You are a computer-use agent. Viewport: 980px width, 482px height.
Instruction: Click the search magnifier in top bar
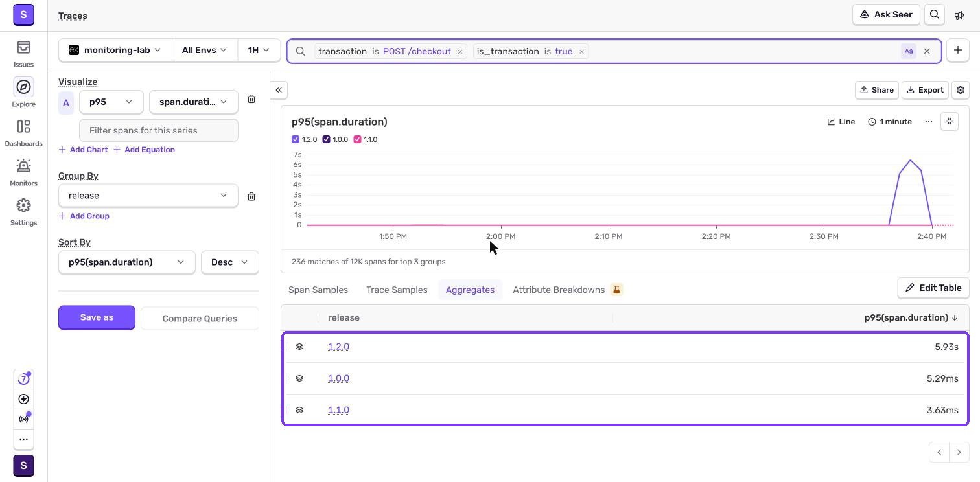point(935,15)
